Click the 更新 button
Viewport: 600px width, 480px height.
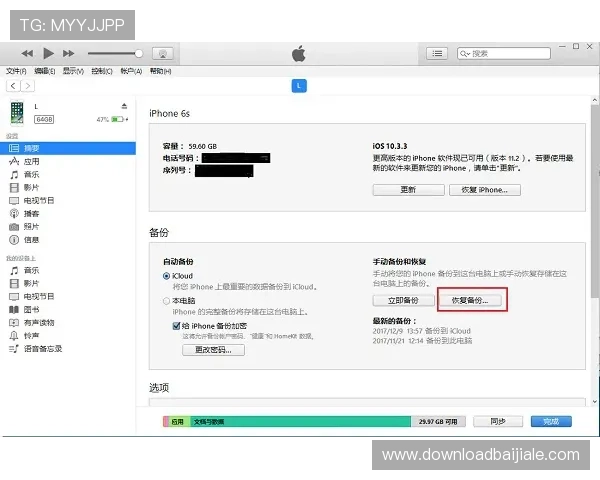pyautogui.click(x=409, y=190)
